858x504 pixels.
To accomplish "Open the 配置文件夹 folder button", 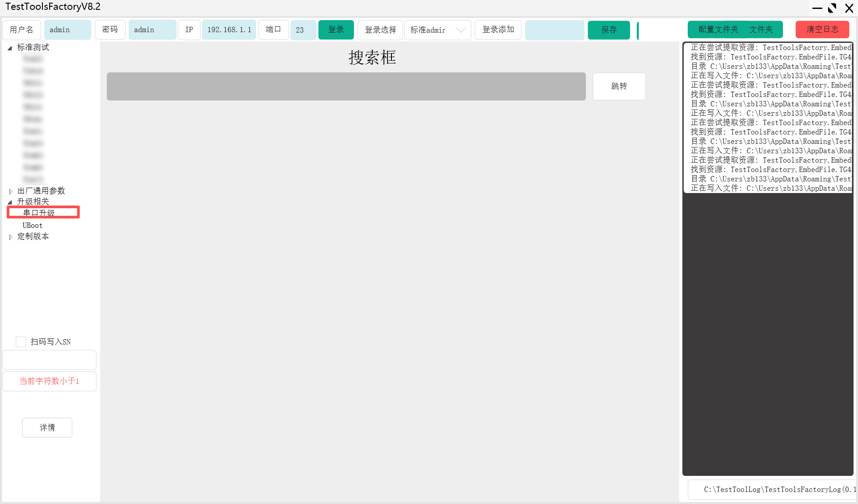I will [718, 29].
